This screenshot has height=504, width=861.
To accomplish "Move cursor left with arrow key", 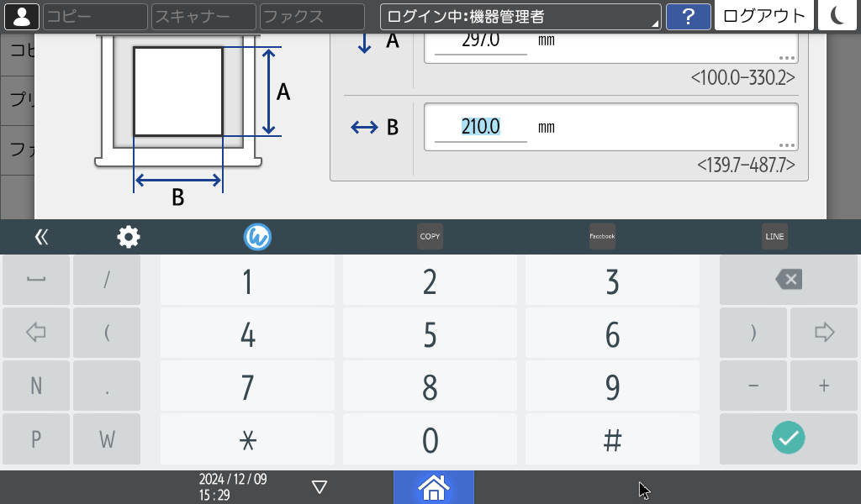I will pyautogui.click(x=35, y=333).
